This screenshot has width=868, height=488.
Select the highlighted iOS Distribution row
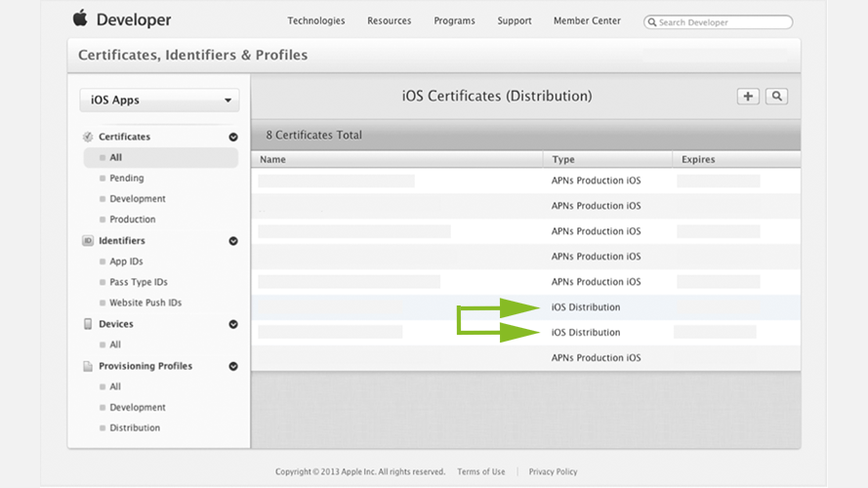[x=526, y=307]
